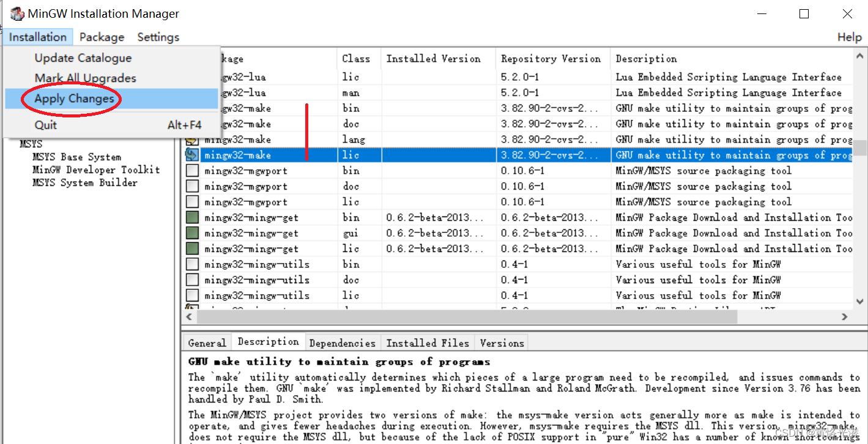
Task: Sort by the Class column header
Action: 359,59
